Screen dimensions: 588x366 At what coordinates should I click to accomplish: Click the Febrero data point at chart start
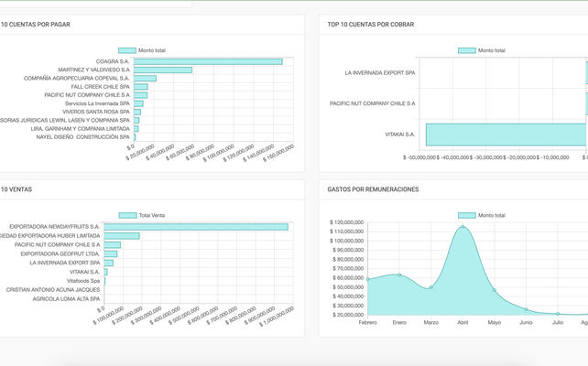pyautogui.click(x=368, y=279)
